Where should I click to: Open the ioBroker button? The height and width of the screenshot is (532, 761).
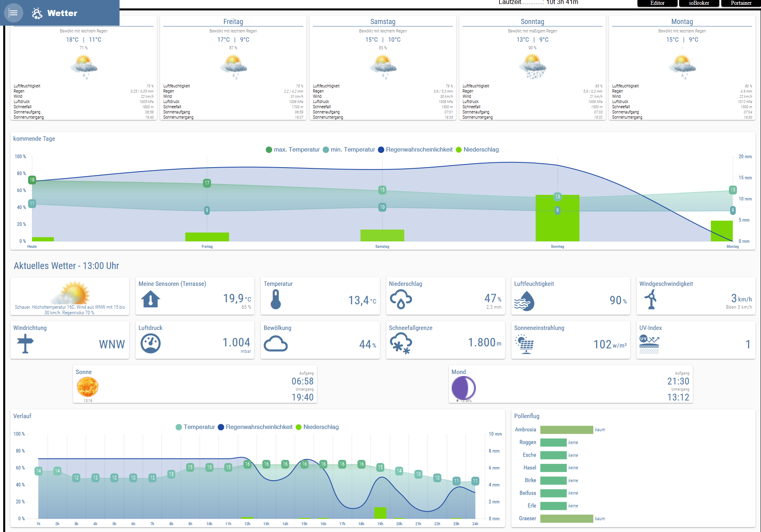pos(699,3)
